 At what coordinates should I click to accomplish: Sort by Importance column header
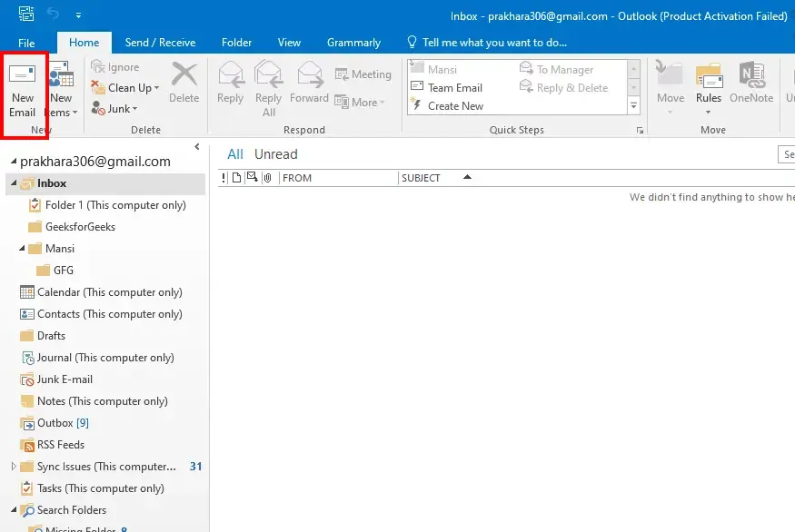(224, 178)
